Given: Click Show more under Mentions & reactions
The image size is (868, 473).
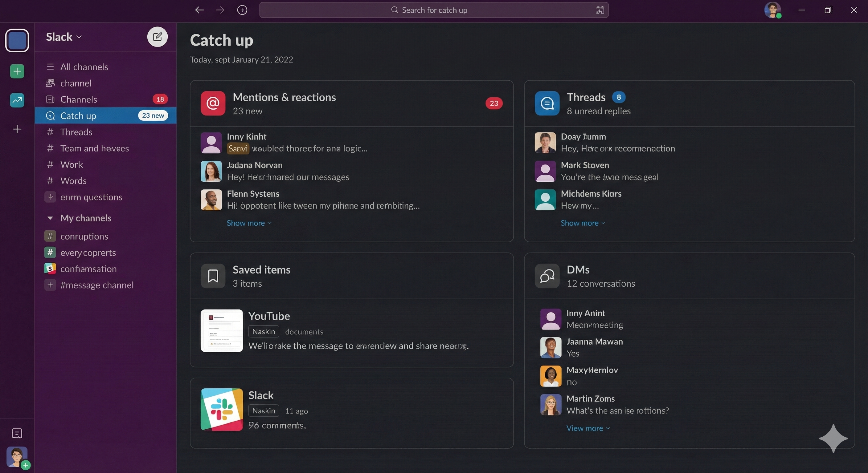Looking at the screenshot, I should 249,223.
